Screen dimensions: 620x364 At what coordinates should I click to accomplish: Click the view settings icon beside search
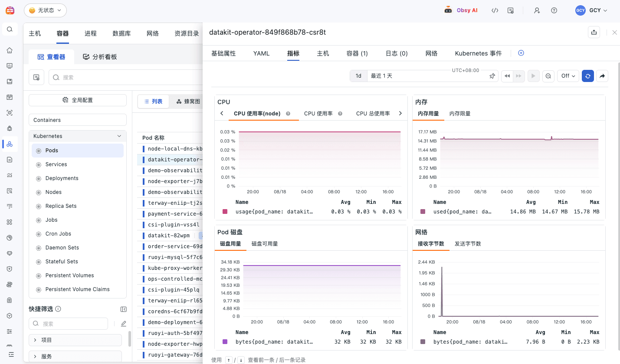(36, 77)
